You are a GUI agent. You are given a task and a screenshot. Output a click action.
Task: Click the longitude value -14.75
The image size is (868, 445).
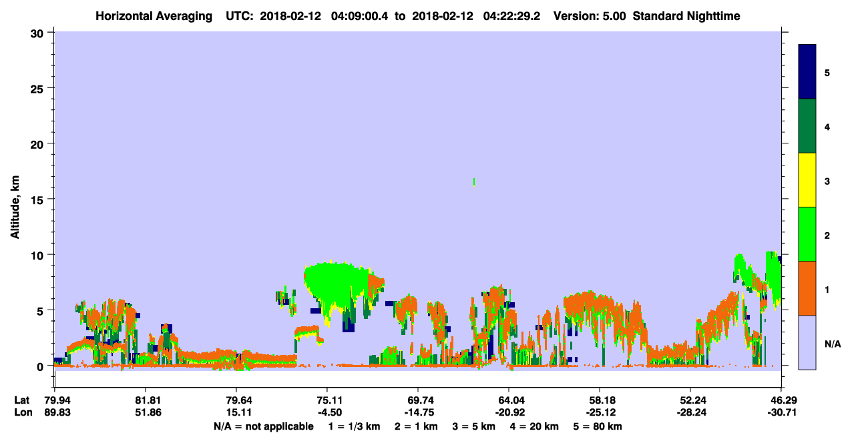[418, 412]
